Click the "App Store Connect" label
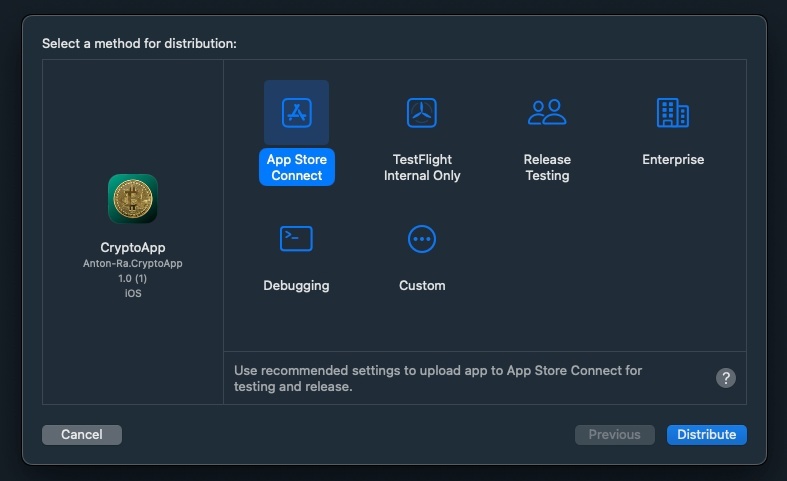The image size is (787, 481). coord(297,167)
